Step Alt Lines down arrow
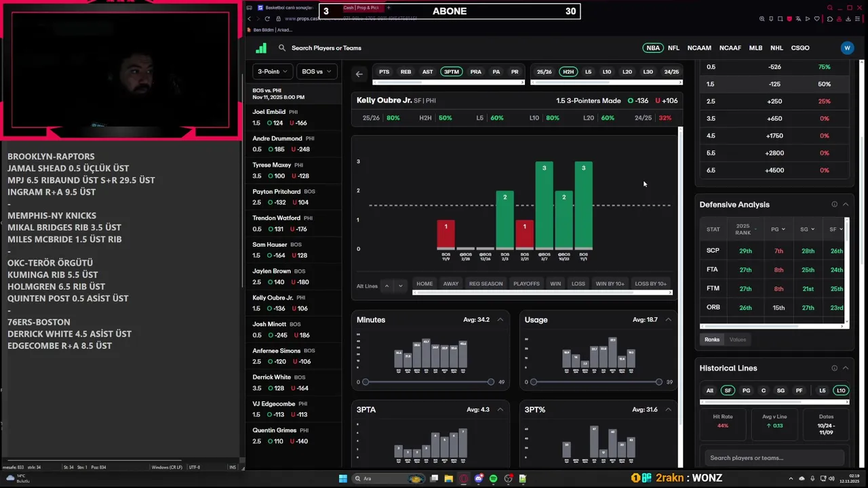This screenshot has height=488, width=868. 400,286
